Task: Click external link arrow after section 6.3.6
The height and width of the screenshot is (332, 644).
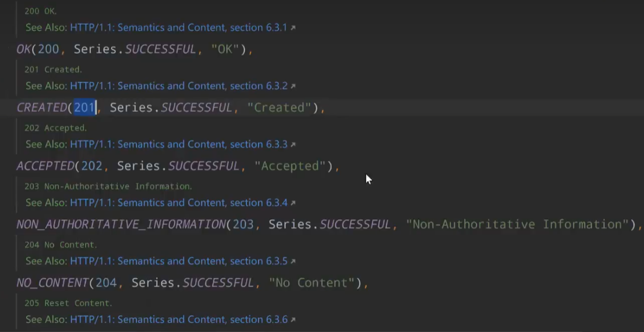Action: tap(293, 320)
